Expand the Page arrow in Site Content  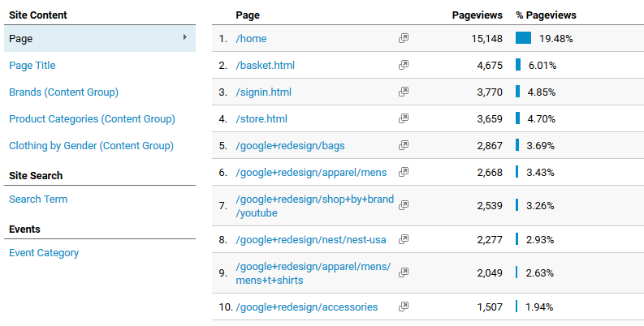[185, 37]
